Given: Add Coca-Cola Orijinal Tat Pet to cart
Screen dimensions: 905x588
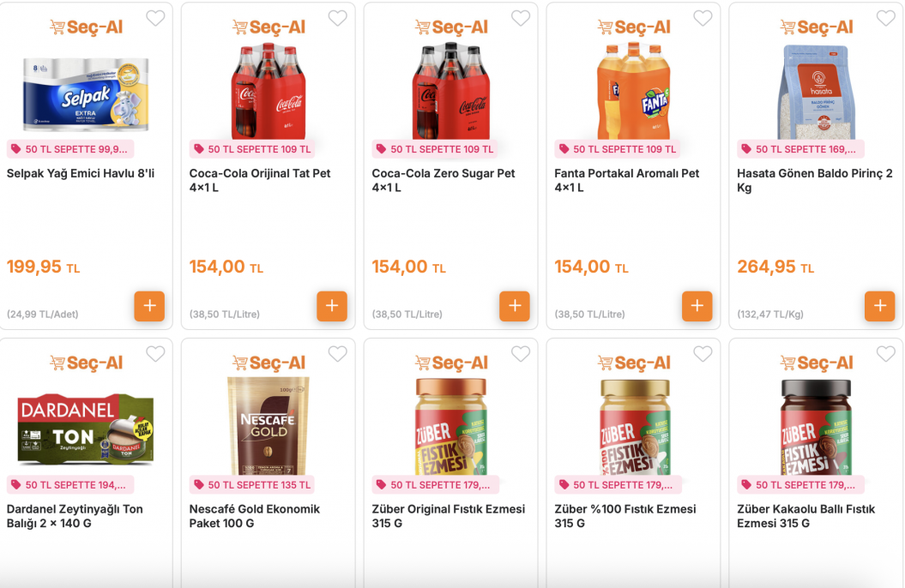Looking at the screenshot, I should (332, 305).
